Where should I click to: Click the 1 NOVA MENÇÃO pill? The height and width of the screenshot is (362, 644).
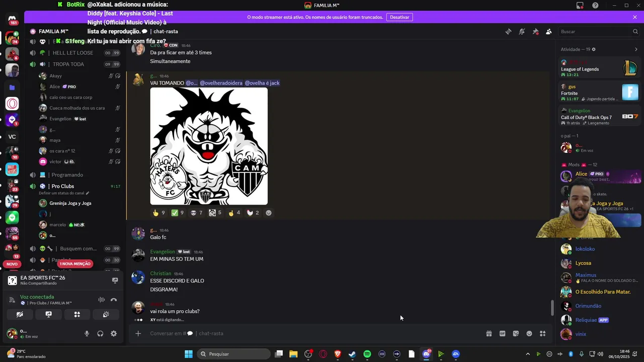tap(75, 264)
